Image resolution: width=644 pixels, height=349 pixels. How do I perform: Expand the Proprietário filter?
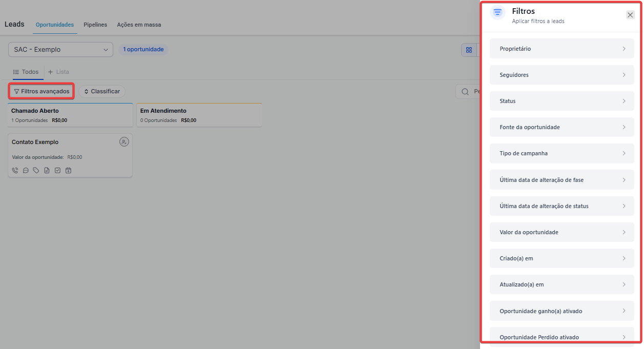coord(562,49)
